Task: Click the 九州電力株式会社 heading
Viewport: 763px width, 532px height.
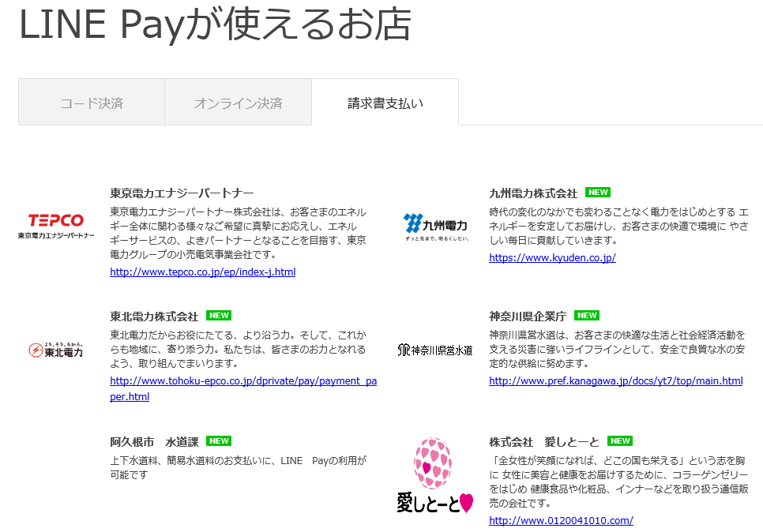Action: 533,193
